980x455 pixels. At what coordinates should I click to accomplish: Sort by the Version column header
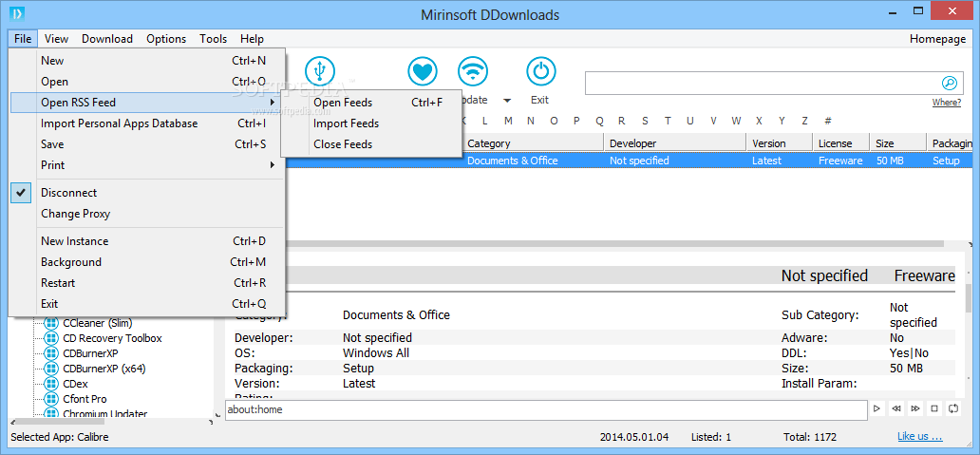pos(780,143)
